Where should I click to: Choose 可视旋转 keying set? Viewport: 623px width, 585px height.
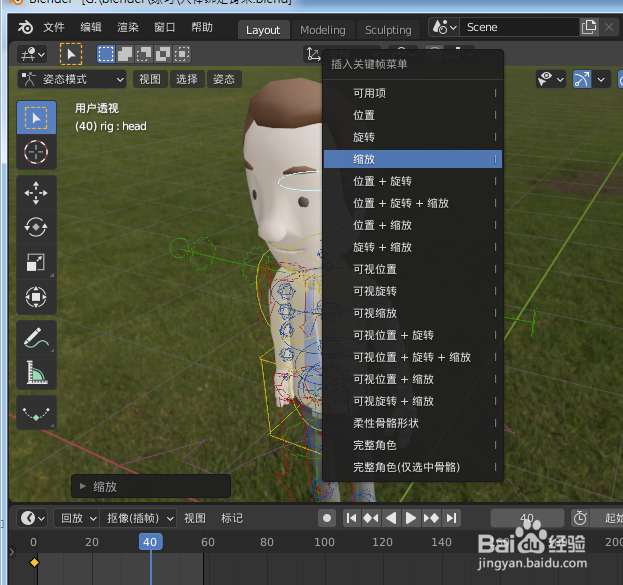pyautogui.click(x=413, y=291)
